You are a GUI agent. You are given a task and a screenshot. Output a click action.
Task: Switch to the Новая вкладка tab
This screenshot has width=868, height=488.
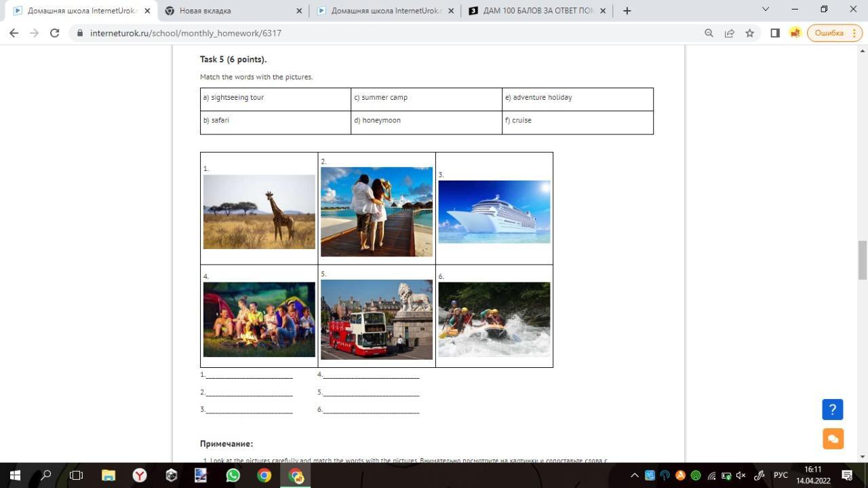click(x=231, y=11)
